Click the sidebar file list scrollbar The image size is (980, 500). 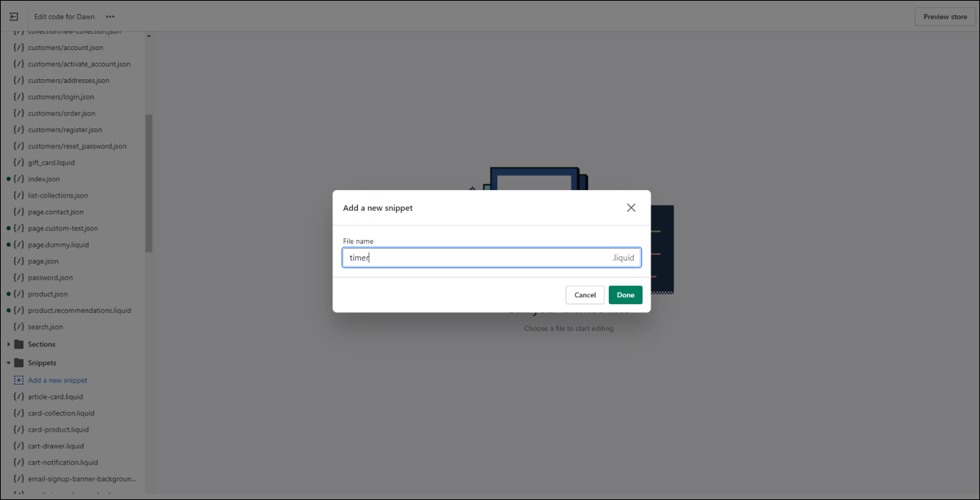pyautogui.click(x=149, y=183)
